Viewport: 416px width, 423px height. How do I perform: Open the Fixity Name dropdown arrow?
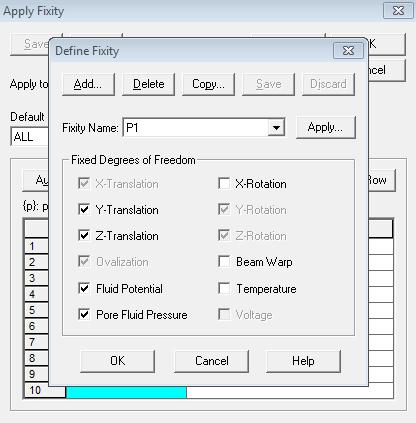click(276, 128)
